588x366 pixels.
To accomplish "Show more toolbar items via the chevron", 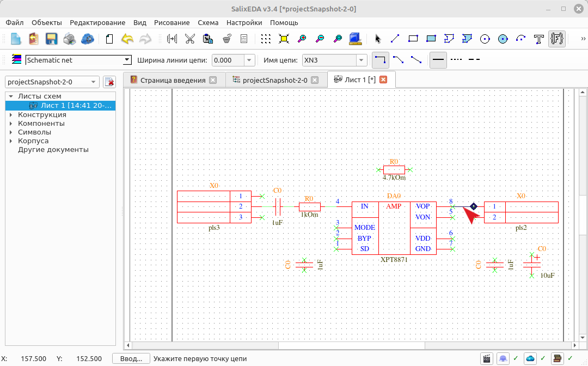I will (x=583, y=38).
